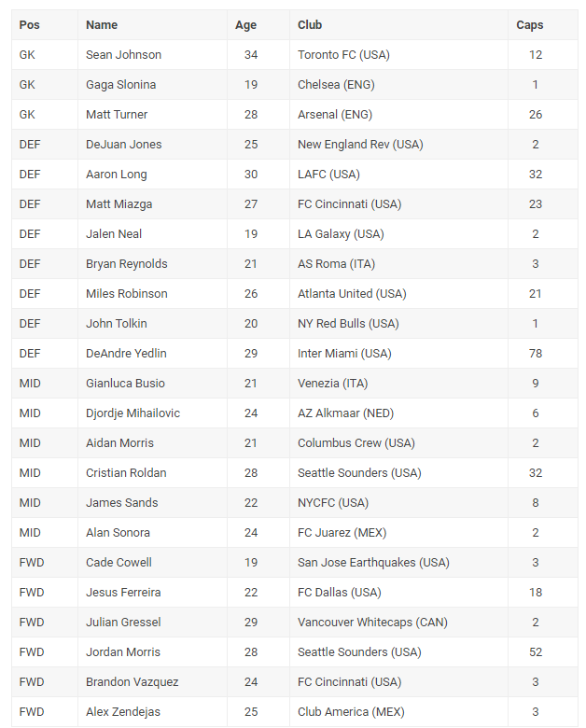Click the AS Roma (ITA) cell
Screen dimensions: 586x728
336,264
